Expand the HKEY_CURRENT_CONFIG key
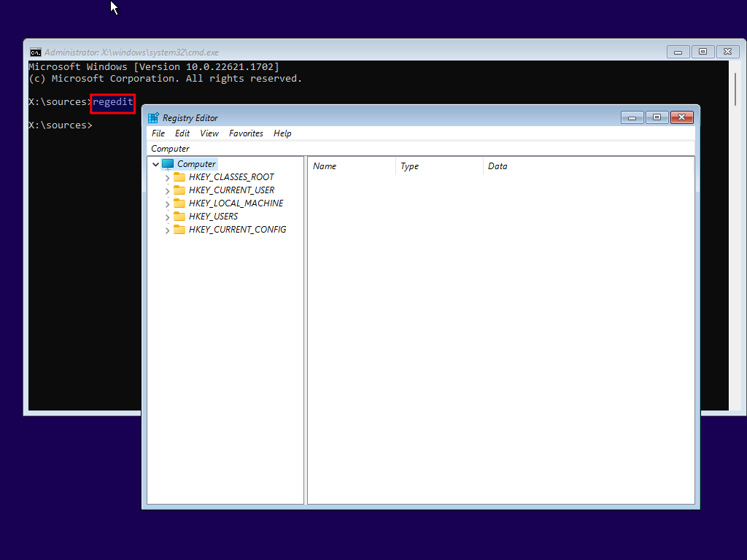747x560 pixels. pyautogui.click(x=167, y=230)
